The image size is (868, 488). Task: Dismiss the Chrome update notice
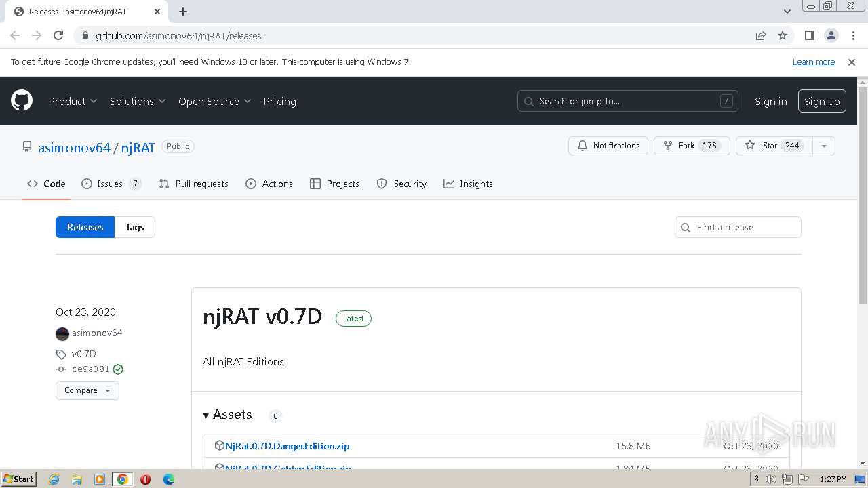click(852, 62)
